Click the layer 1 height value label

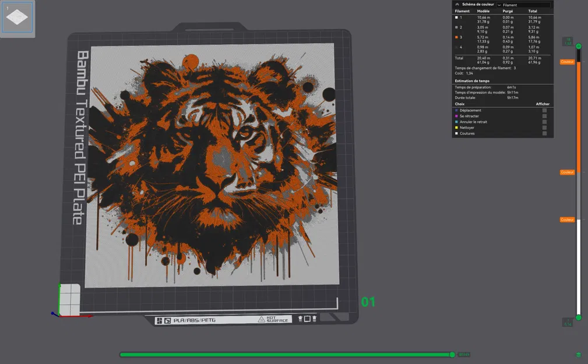(x=568, y=322)
